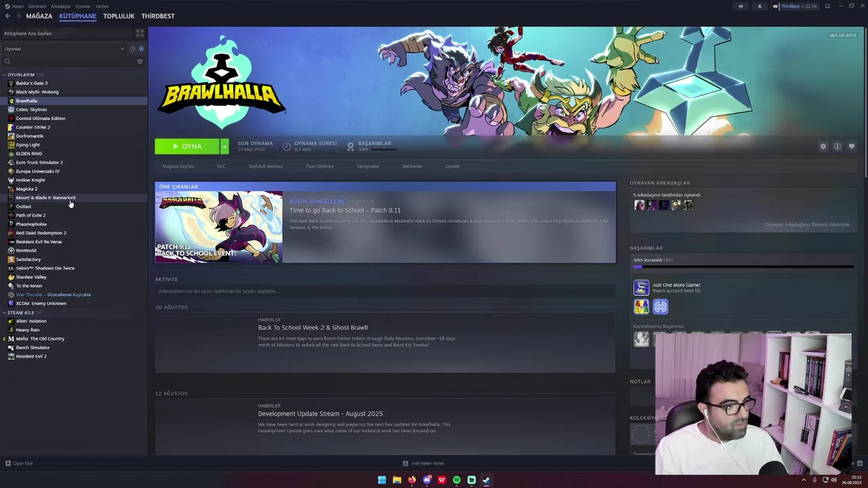Open İndirmeleri Yönet downloads manager

point(423,464)
